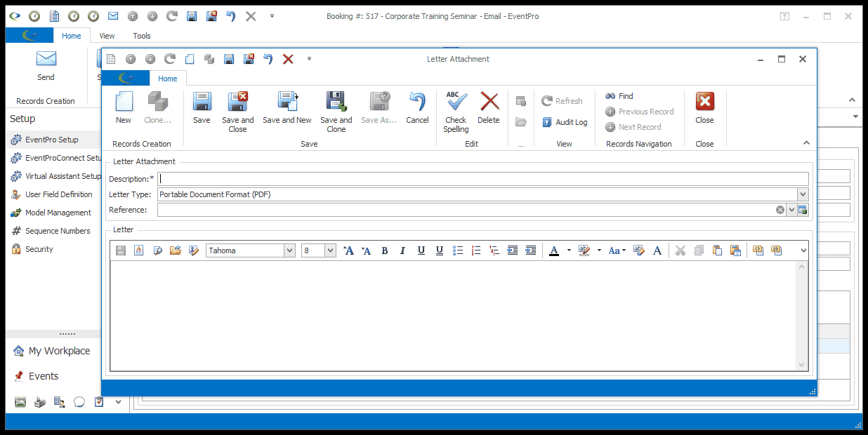Open the font color dropdown arrow
Viewport: 868px width, 435px height.
tap(569, 250)
